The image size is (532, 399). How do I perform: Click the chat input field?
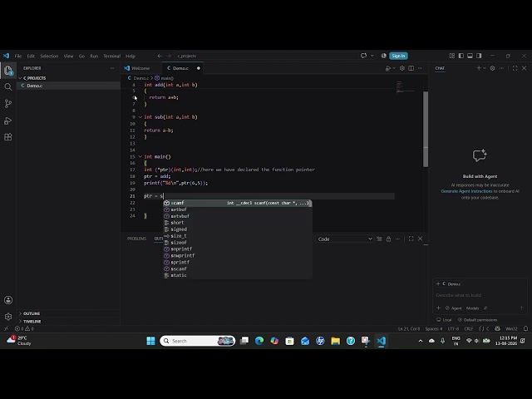click(x=480, y=295)
